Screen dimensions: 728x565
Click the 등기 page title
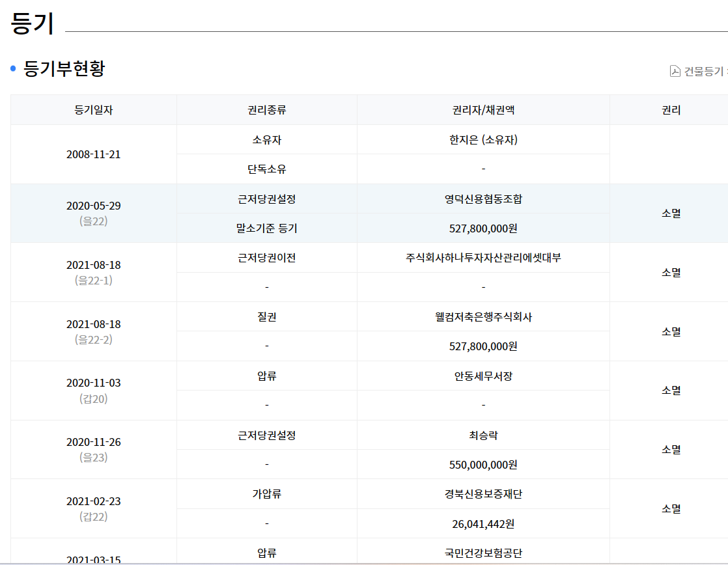point(32,23)
